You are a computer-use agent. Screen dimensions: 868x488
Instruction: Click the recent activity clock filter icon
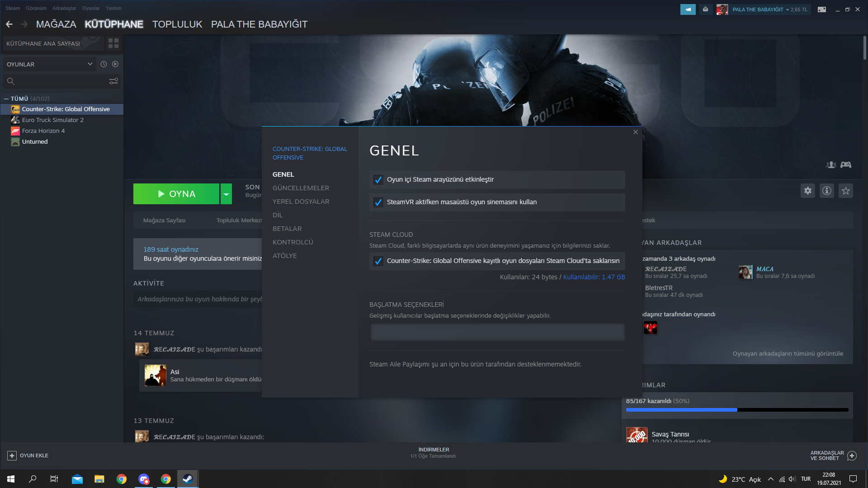(104, 64)
